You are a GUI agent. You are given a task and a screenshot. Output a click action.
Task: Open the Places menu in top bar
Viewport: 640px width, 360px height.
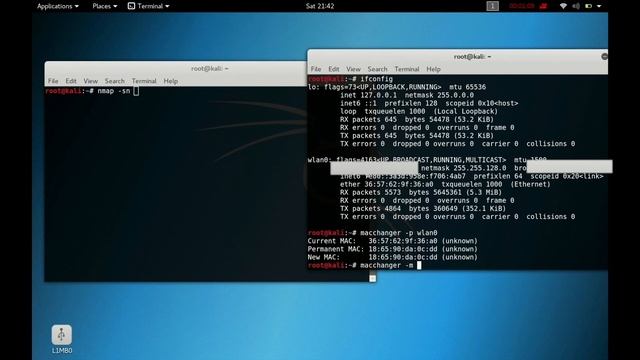(x=104, y=6)
